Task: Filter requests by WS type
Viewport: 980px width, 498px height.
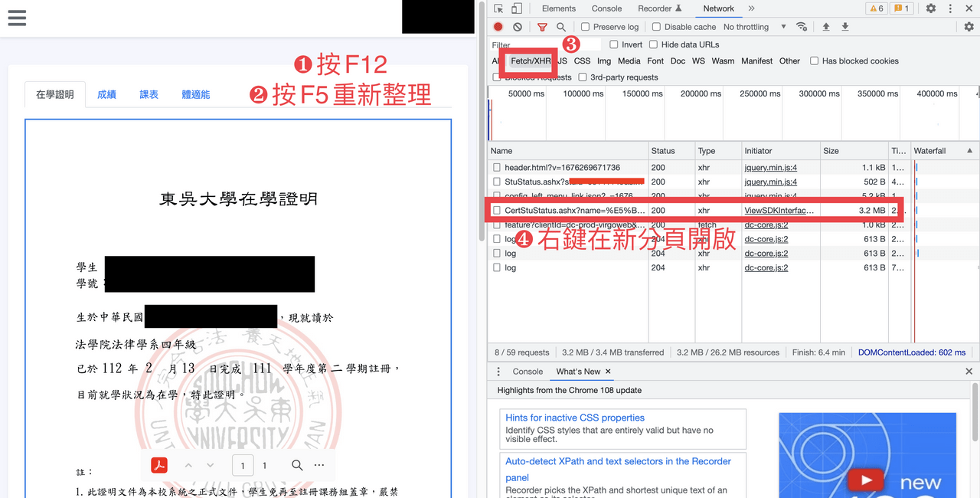Action: 698,61
